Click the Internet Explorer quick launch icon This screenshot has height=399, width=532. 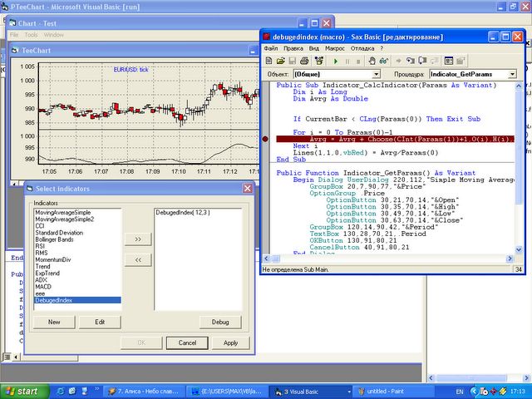coord(61,392)
